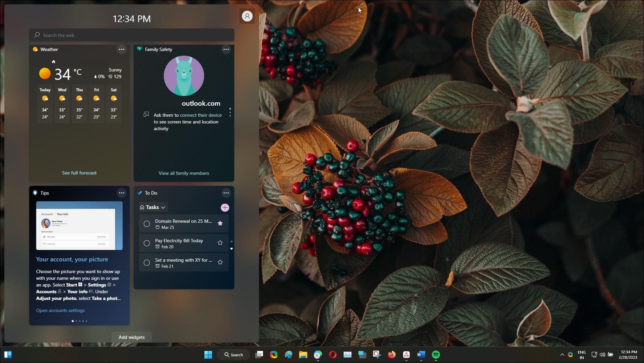Mark the meeting with XY task complete
The width and height of the screenshot is (644, 363).
pyautogui.click(x=146, y=263)
